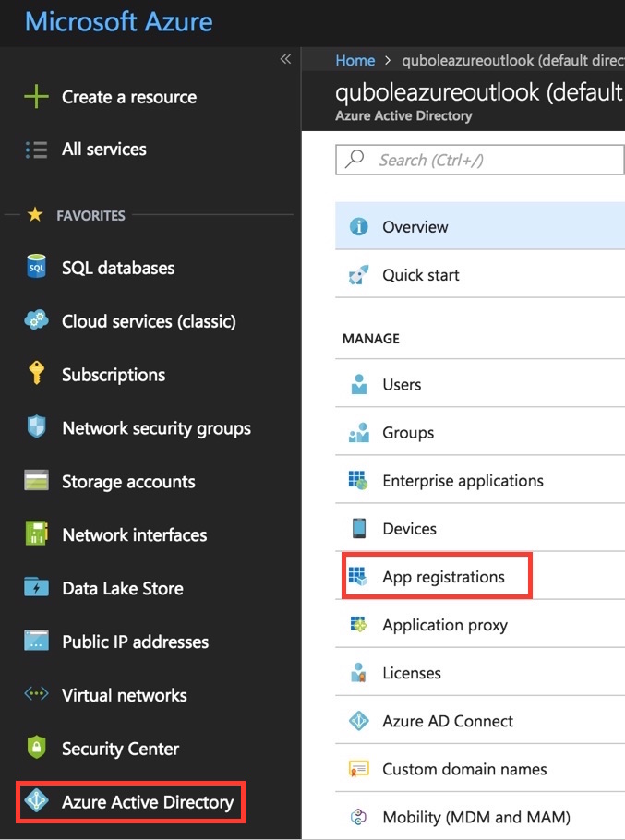Select Enterprise applications
This screenshot has width=625, height=840.
tap(480, 481)
